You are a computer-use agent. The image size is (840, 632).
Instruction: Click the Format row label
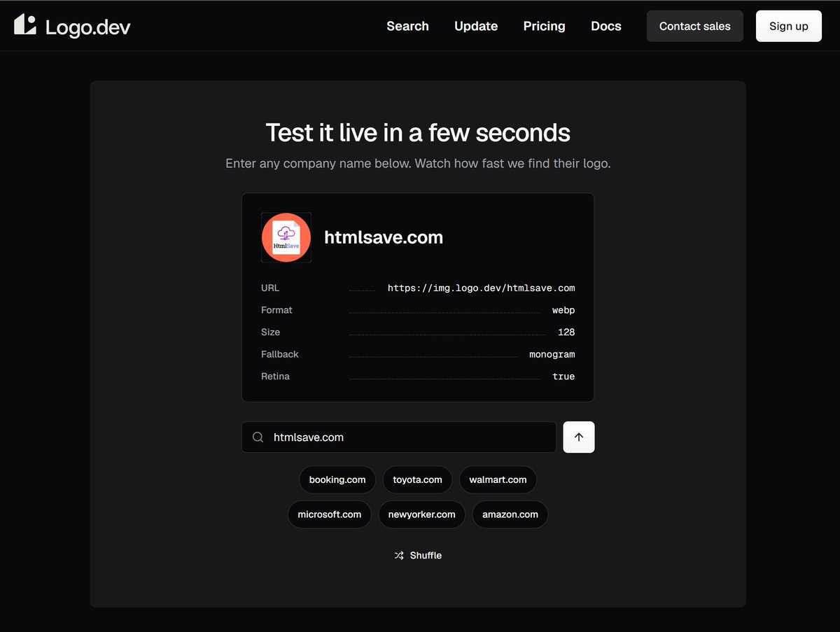coord(276,310)
